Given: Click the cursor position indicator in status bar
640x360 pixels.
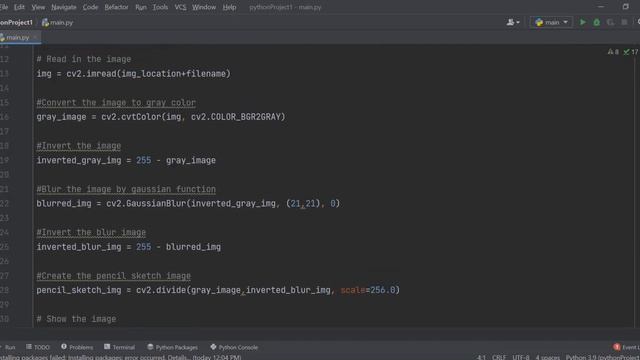Looking at the screenshot, I should pyautogui.click(x=481, y=357).
